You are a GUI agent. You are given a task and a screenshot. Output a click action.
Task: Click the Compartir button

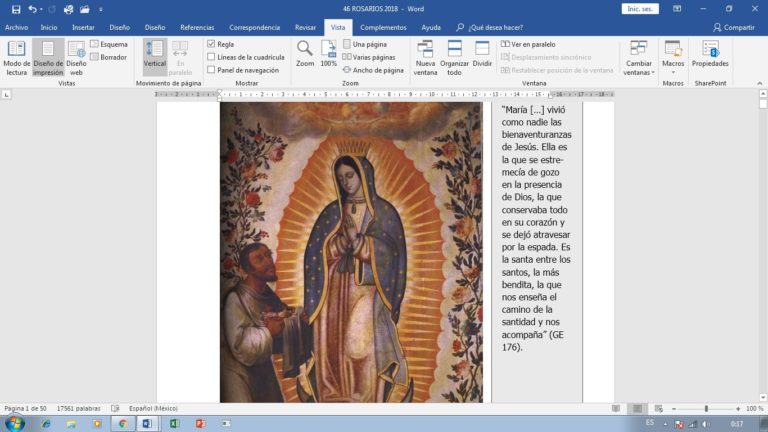734,27
